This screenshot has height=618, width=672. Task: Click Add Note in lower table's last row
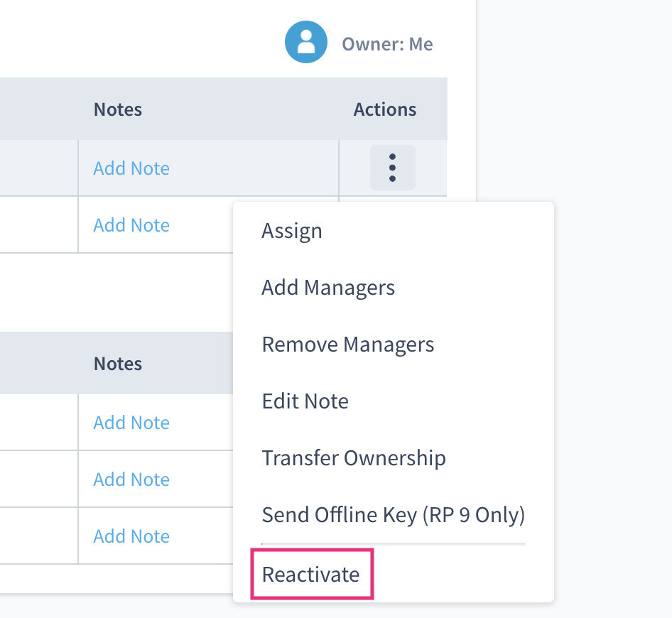coord(131,536)
